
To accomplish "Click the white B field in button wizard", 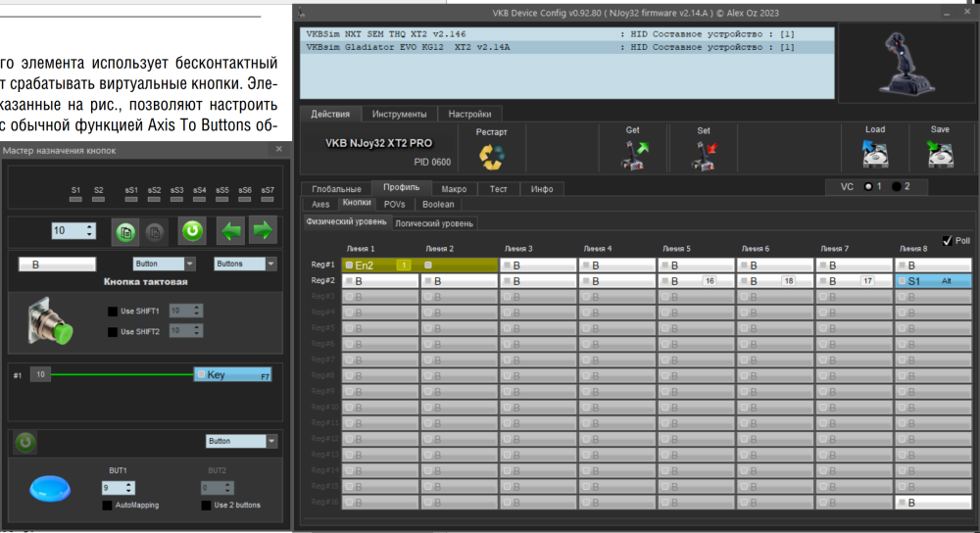I will pos(57,265).
